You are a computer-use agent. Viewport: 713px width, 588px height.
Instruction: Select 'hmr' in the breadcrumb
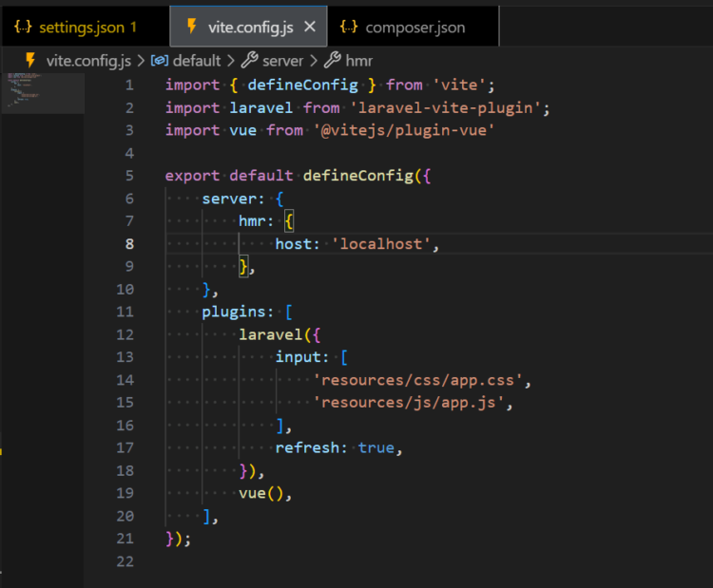(x=358, y=61)
